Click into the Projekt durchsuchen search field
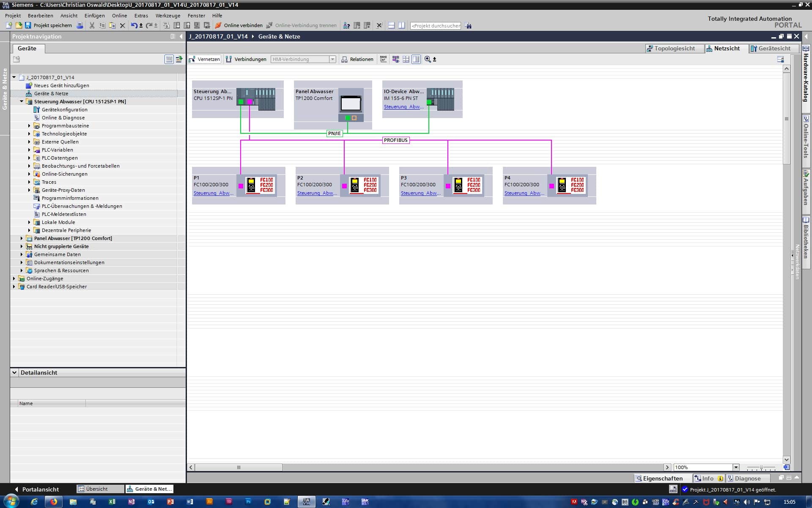Screen dimensions: 812x508 click(436, 25)
